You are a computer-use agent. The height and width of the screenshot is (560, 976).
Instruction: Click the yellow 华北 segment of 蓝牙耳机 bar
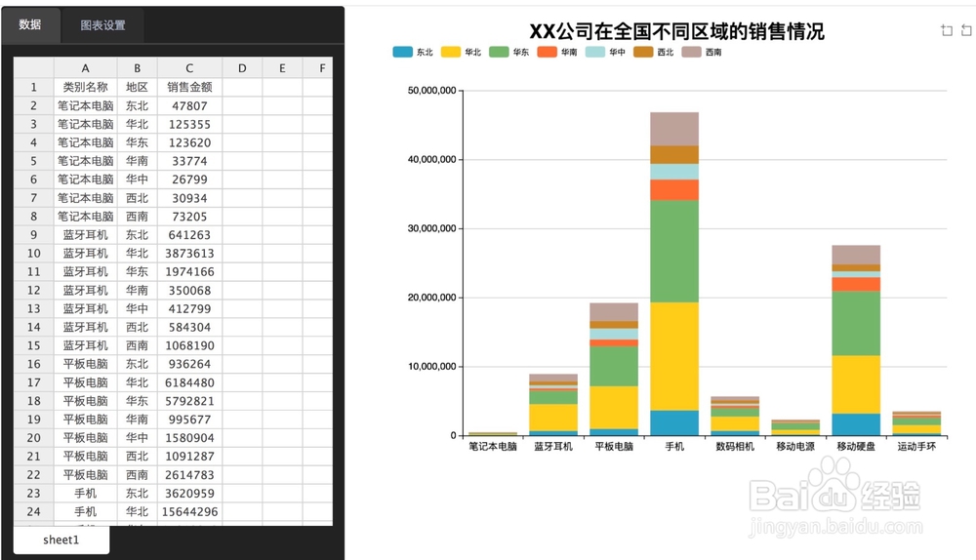[x=553, y=418]
